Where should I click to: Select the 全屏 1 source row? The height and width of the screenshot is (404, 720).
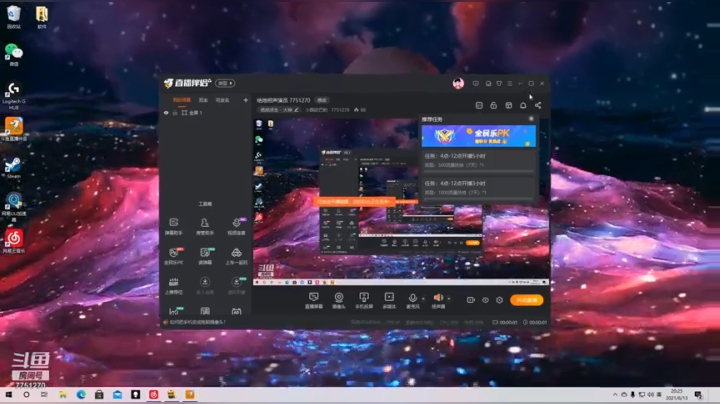[x=206, y=112]
